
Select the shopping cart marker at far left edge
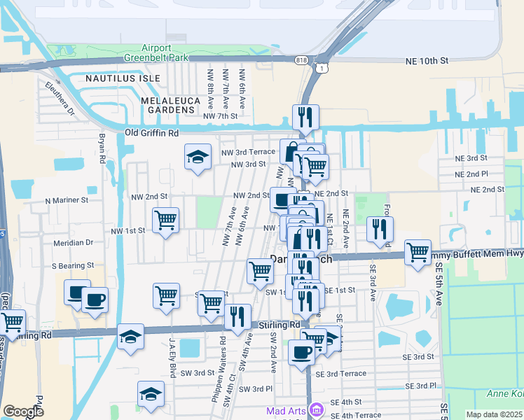click(13, 322)
